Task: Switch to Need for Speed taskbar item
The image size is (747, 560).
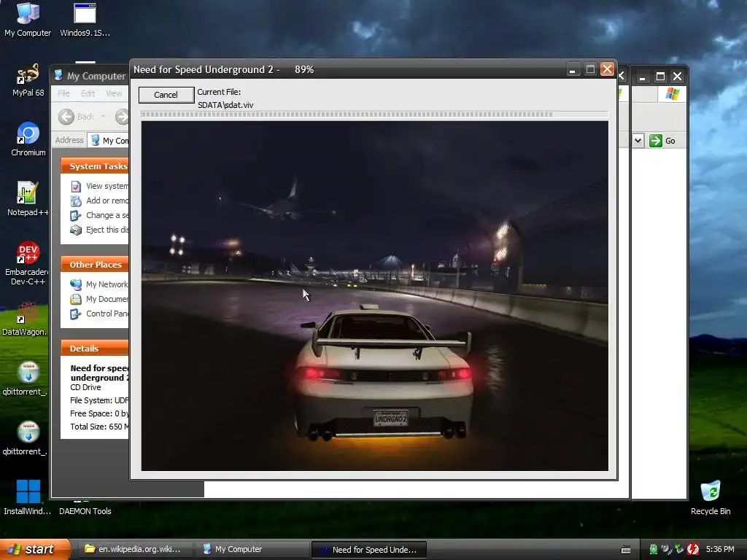Action: click(368, 550)
